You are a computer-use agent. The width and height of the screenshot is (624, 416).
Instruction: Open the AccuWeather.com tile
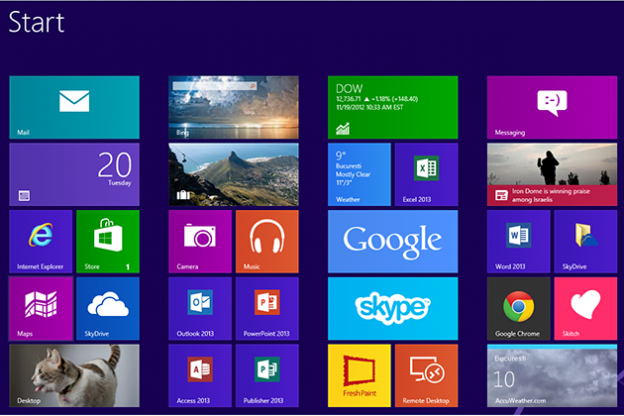point(552,376)
